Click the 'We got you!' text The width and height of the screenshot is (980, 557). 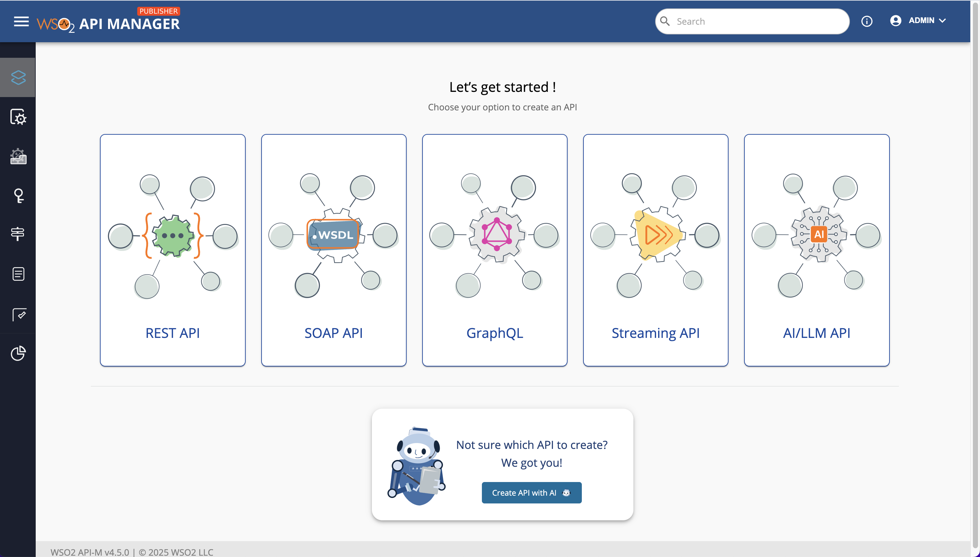click(x=532, y=463)
